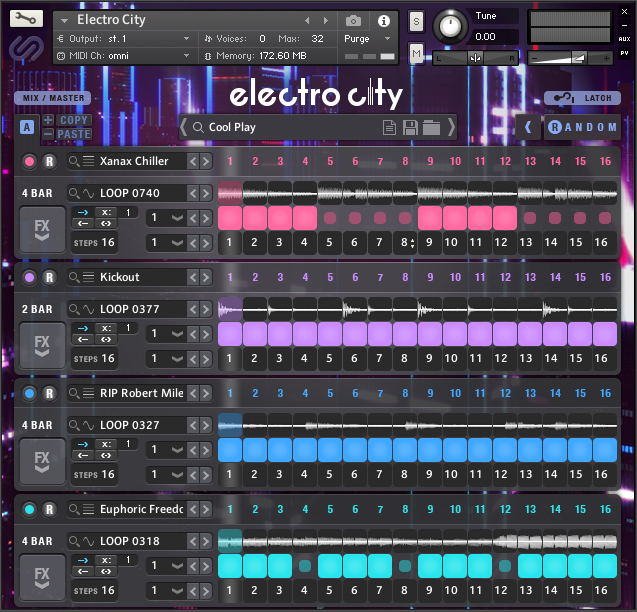
Task: Open the wrench settings icon
Action: coord(27,19)
